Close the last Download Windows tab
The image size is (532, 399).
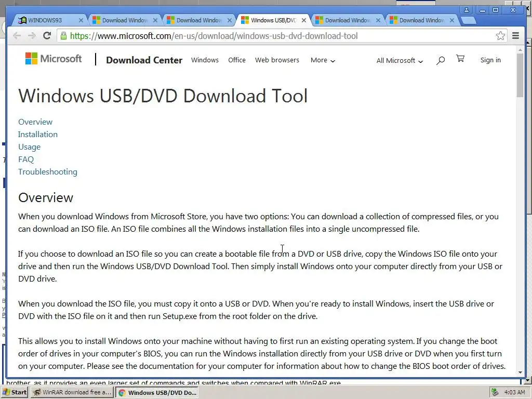pyautogui.click(x=452, y=20)
